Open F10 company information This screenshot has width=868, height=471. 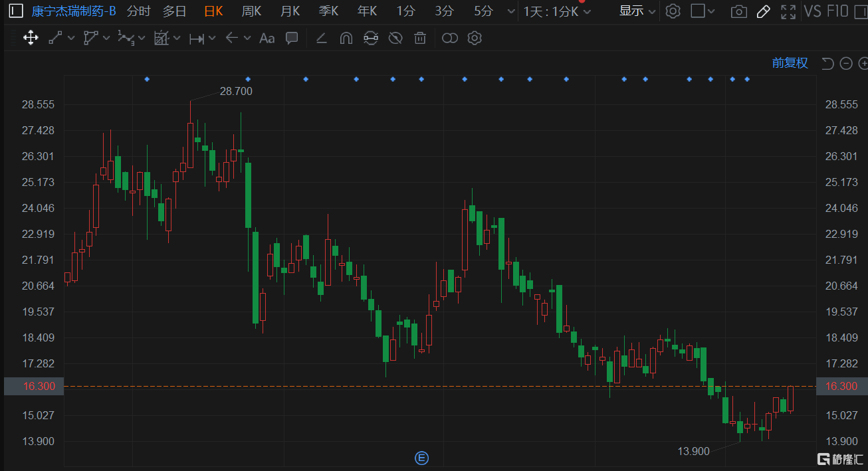(837, 11)
